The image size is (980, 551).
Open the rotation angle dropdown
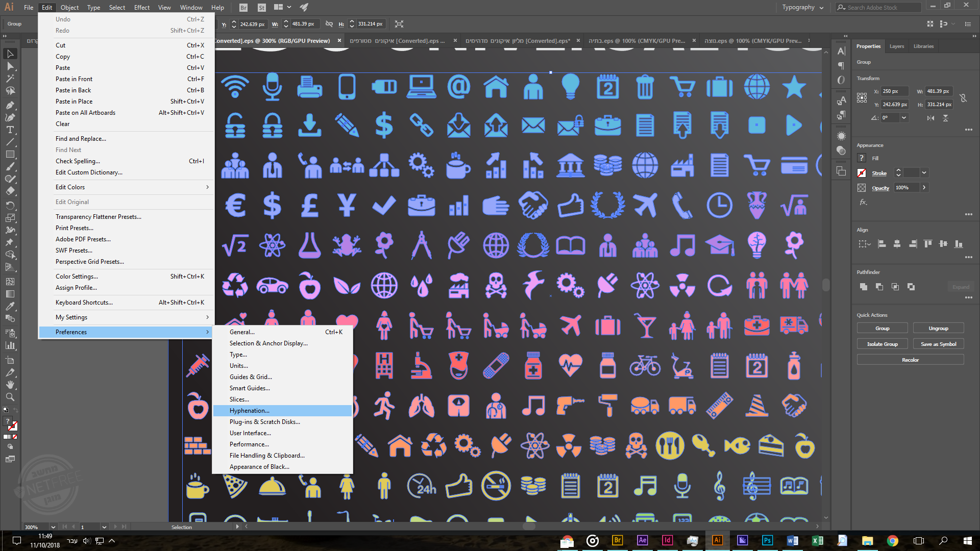point(904,118)
